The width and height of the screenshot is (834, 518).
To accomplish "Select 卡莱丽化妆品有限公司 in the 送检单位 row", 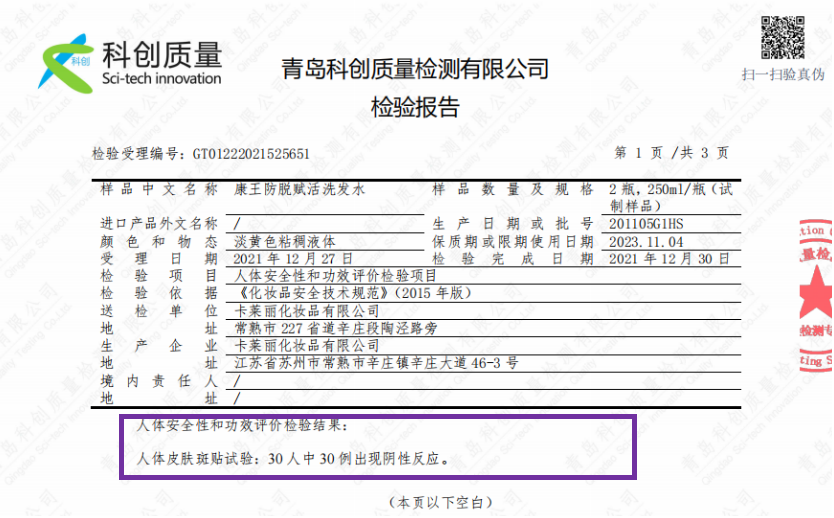I will click(307, 311).
